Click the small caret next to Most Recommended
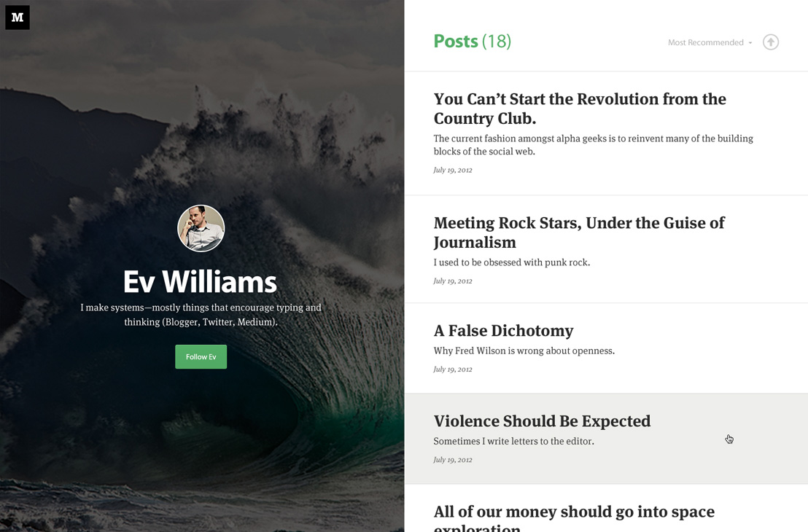The width and height of the screenshot is (808, 532). coord(750,43)
